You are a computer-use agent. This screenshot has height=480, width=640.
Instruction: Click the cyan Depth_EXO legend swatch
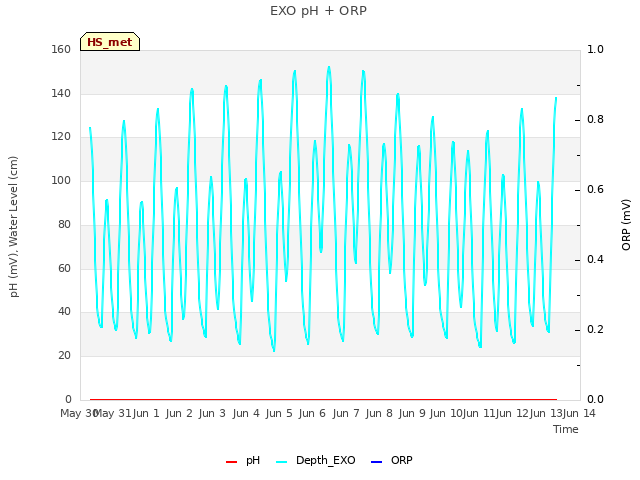(282, 462)
